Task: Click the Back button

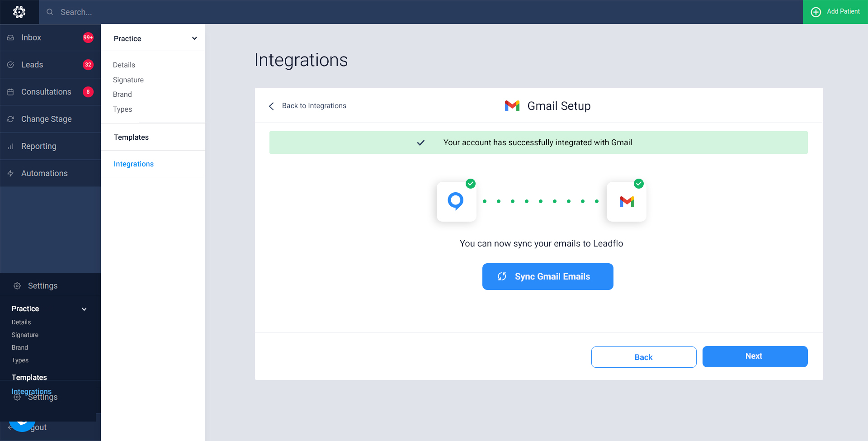Action: point(644,357)
